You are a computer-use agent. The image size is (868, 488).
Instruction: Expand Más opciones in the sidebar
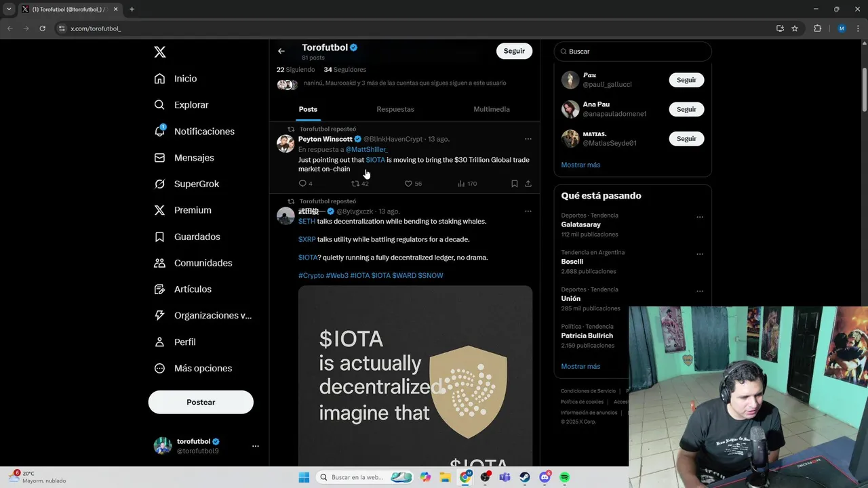(193, 368)
